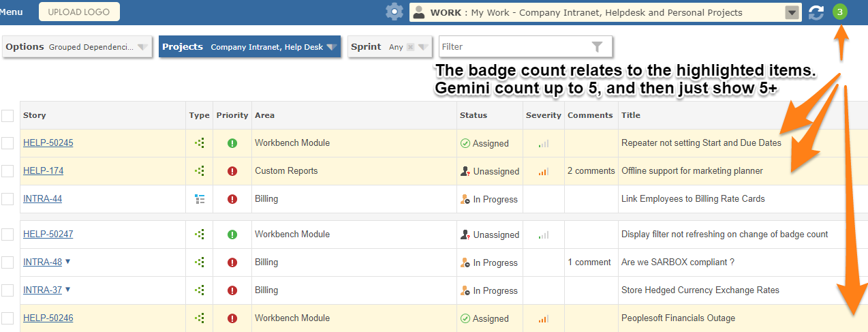
Task: Click the In Progress status icon for INTRA-44
Action: [465, 199]
